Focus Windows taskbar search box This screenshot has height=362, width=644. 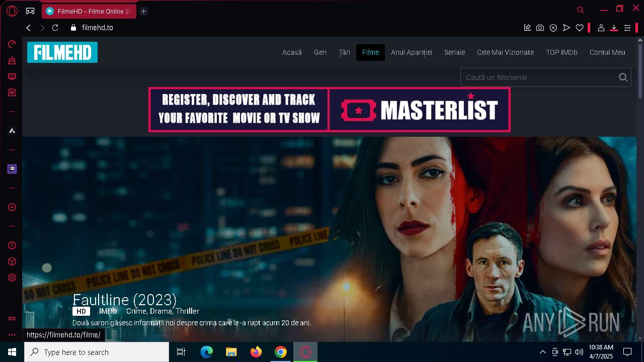tap(97, 352)
